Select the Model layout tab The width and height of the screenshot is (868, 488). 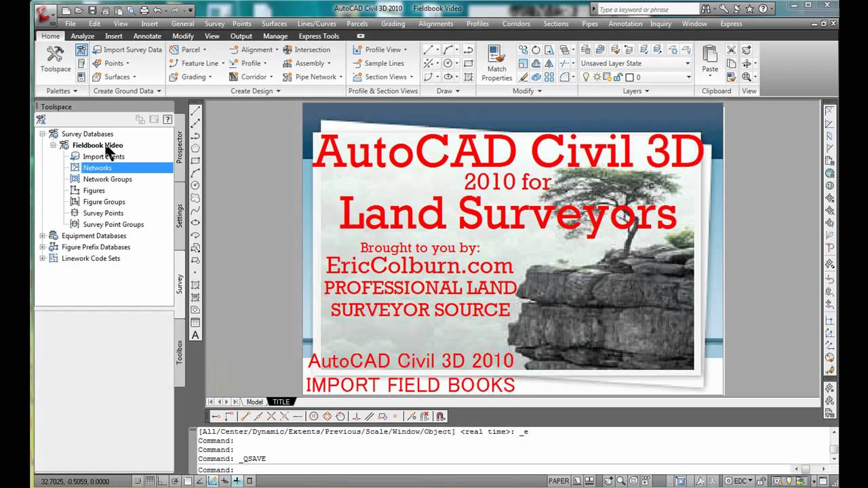point(254,402)
